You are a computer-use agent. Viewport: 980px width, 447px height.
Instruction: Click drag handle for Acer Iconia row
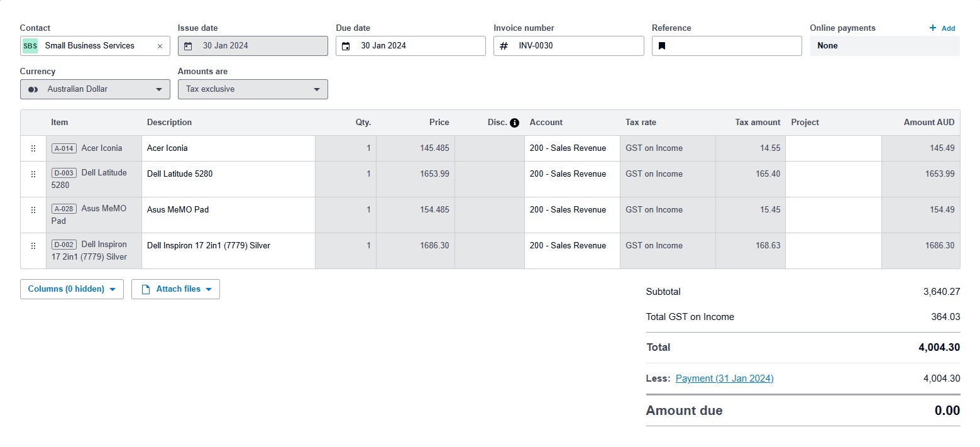tap(33, 148)
